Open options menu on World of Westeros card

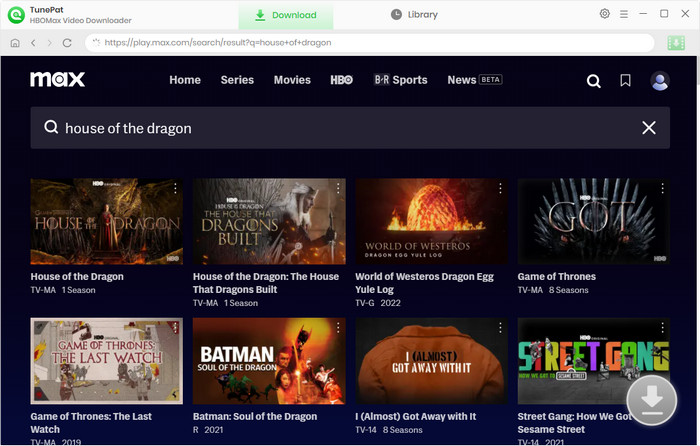tap(500, 188)
